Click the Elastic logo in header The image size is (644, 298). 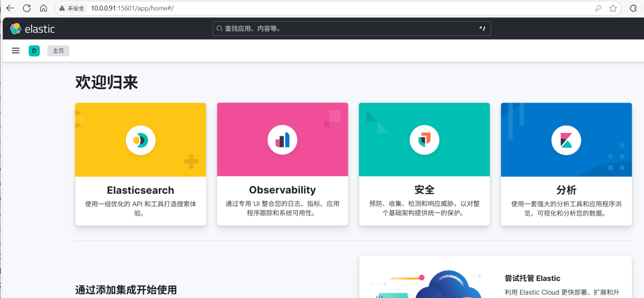coord(32,29)
